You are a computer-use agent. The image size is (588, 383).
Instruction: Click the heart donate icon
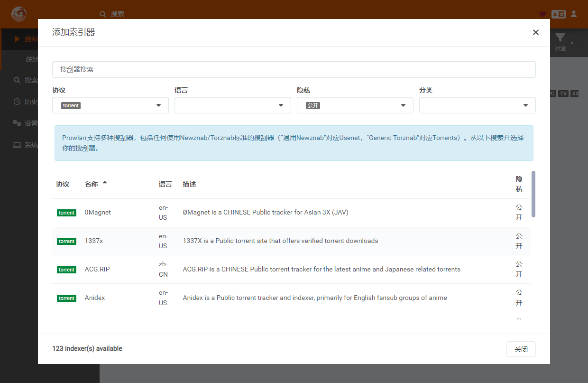(x=543, y=14)
